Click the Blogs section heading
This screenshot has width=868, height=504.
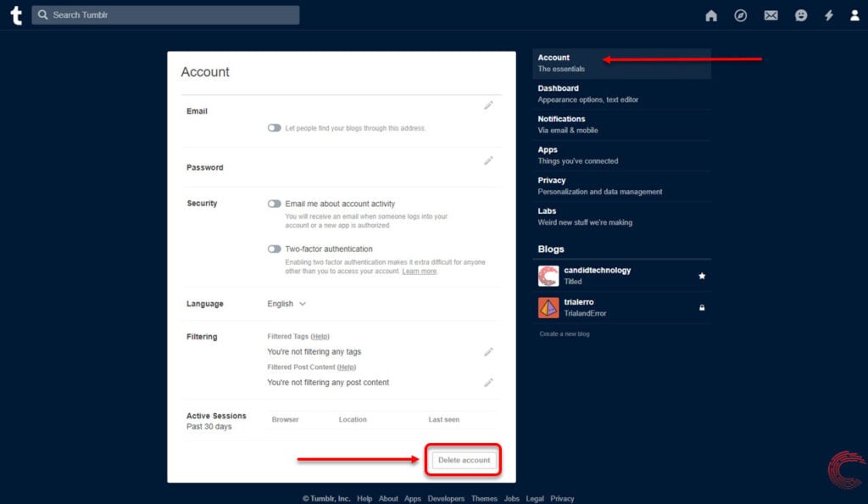coord(551,249)
